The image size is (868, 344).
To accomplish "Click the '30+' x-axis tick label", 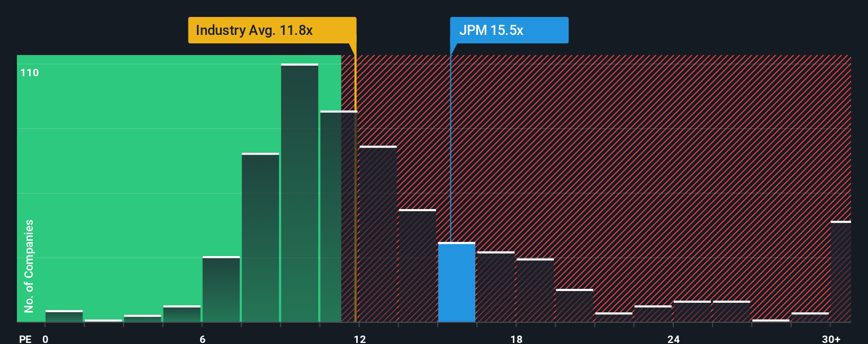I will (831, 339).
